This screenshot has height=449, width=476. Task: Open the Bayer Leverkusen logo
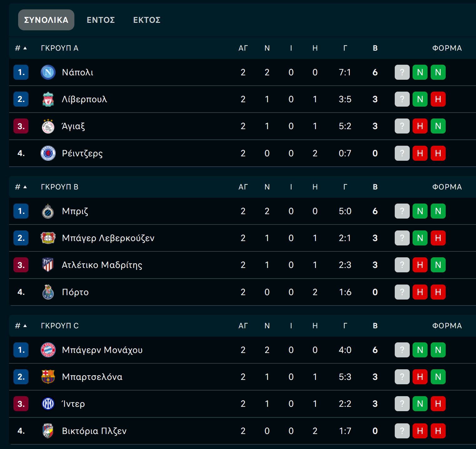48,238
